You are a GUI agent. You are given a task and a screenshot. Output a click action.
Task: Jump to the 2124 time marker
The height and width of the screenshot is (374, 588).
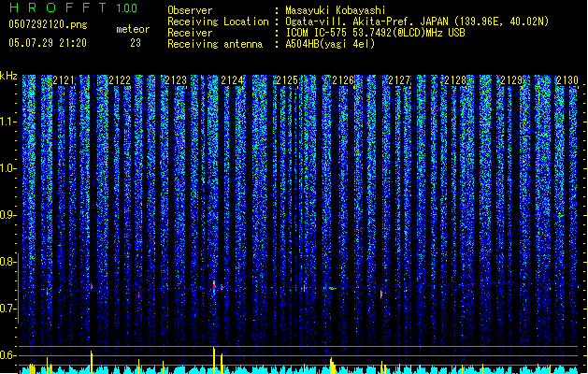coord(232,80)
